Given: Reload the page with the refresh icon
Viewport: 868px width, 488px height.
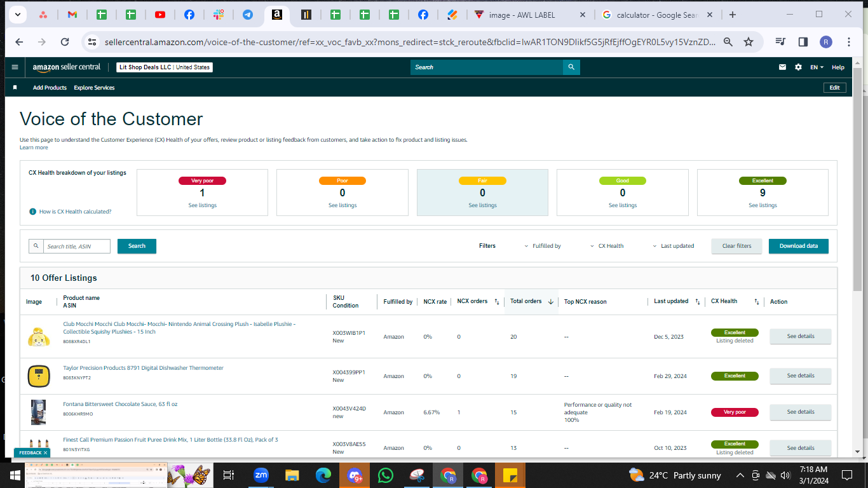Looking at the screenshot, I should click(x=65, y=42).
